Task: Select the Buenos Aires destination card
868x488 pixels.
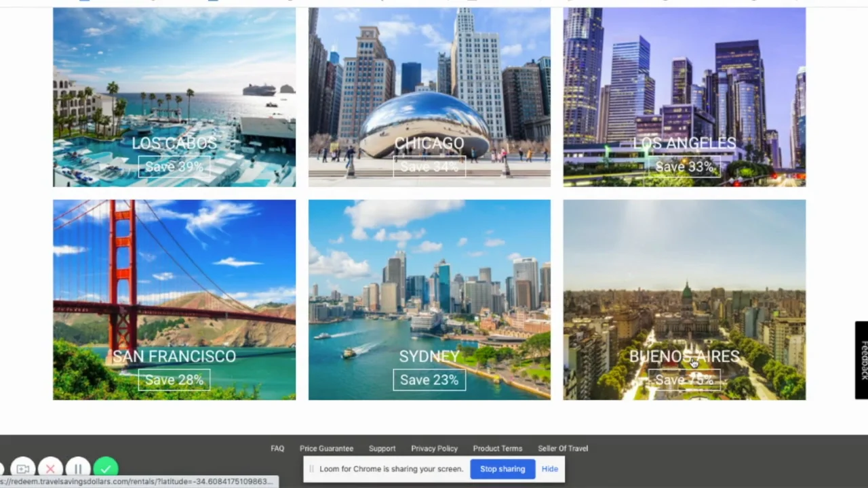Action: (684, 300)
